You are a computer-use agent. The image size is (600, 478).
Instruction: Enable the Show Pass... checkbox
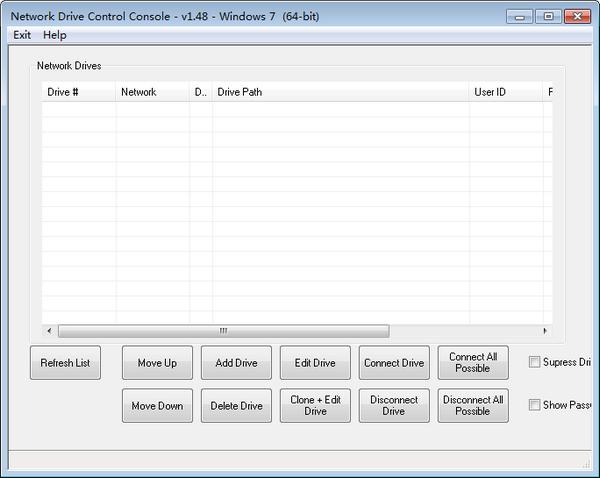coord(534,405)
